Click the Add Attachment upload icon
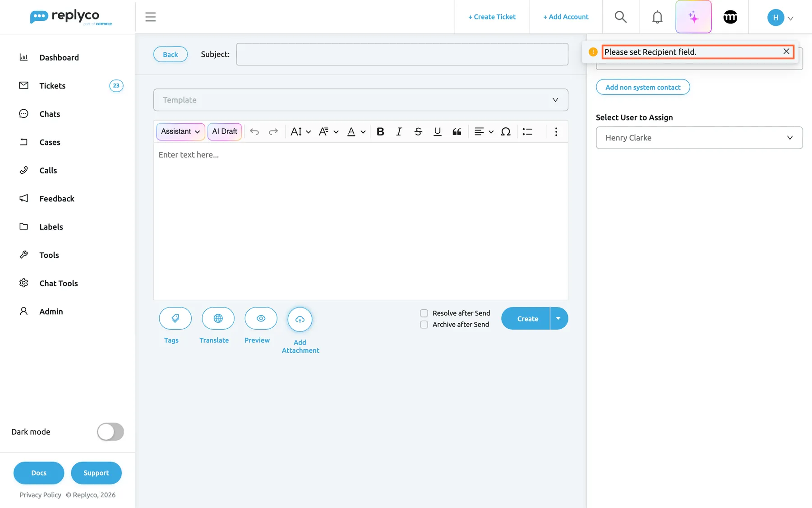 (x=300, y=320)
